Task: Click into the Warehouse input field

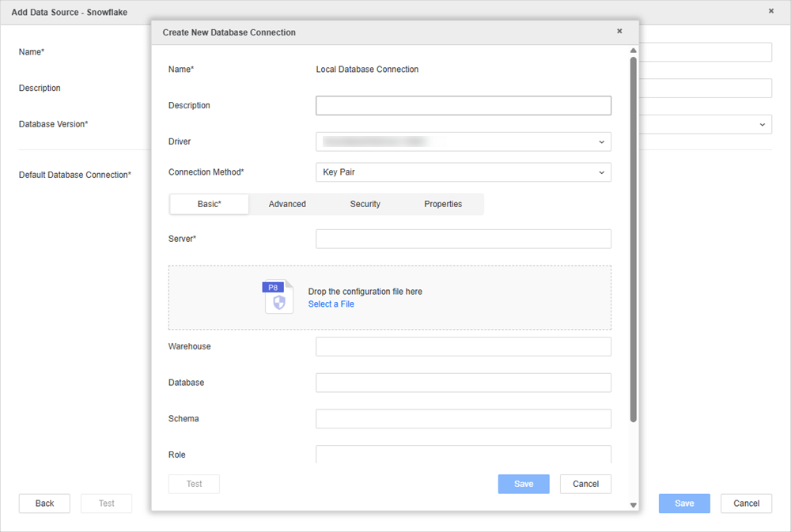Action: [463, 346]
